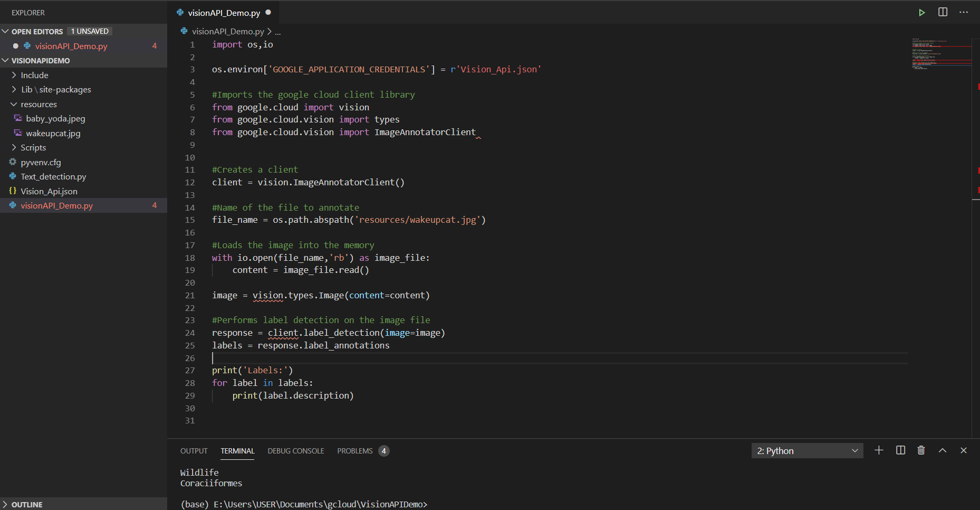Select visionAPI_Demo.py in the VISIONAPIDEMO tree
This screenshot has width=980, height=510.
tap(56, 205)
